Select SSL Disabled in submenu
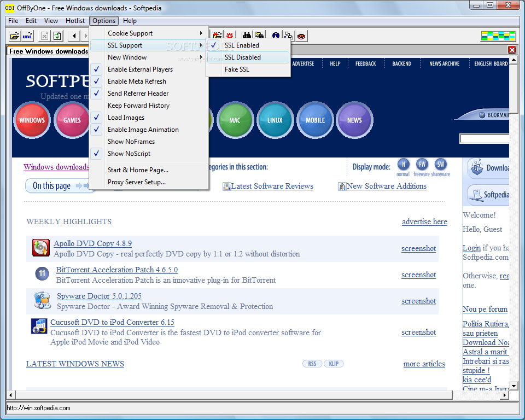525x420 pixels. tap(248, 57)
